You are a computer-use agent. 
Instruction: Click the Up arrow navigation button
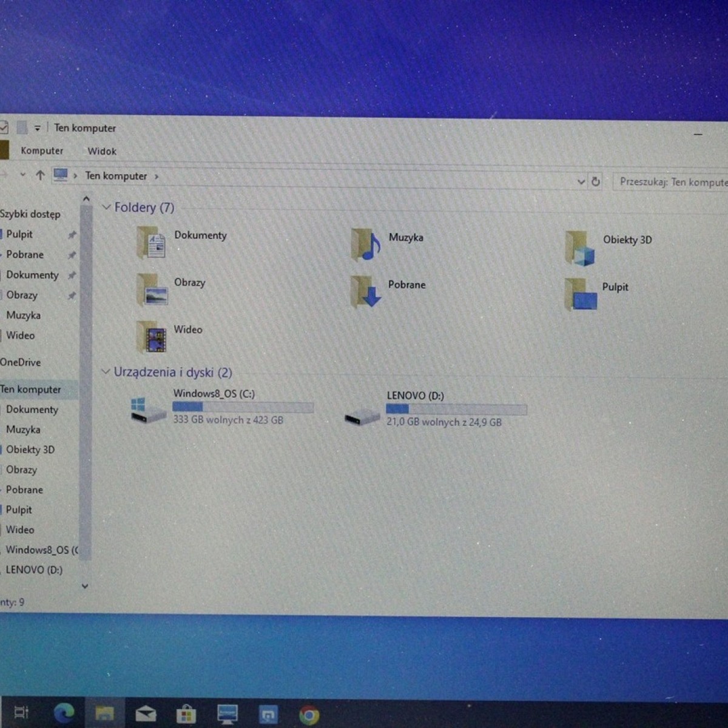tap(40, 175)
